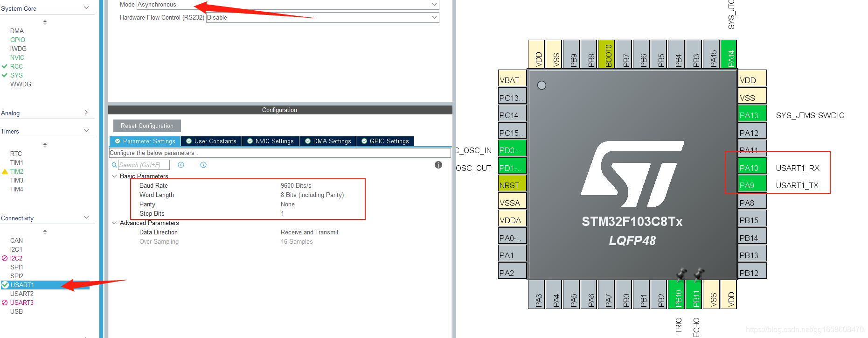Select CAN peripheral

[x=16, y=240]
